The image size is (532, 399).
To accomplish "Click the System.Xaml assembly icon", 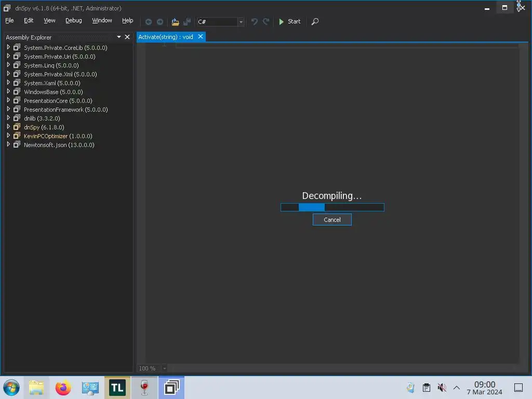I will tap(17, 83).
